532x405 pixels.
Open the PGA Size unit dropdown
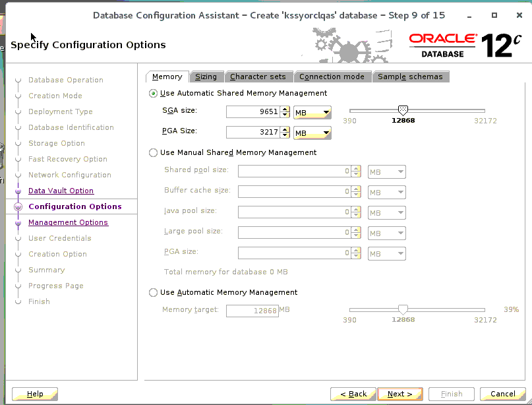[312, 133]
